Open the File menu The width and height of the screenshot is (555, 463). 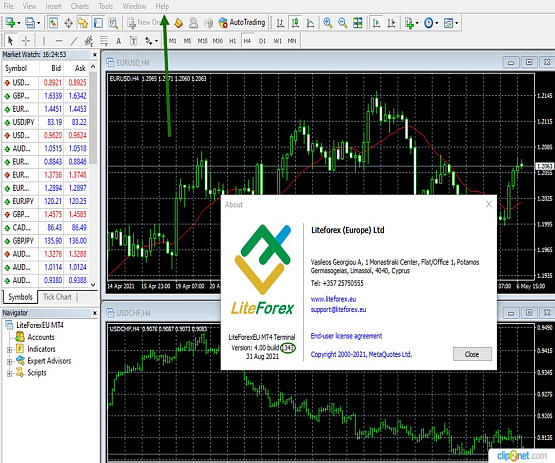click(x=8, y=6)
